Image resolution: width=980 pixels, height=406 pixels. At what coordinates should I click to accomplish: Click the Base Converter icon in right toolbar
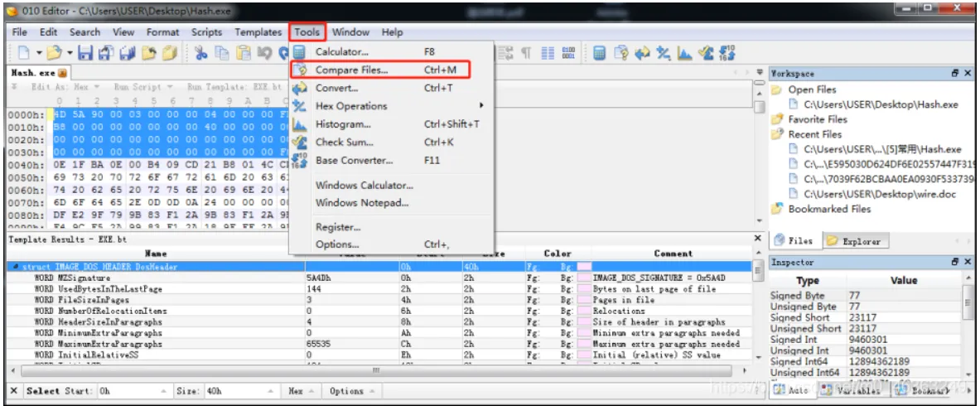tap(727, 53)
